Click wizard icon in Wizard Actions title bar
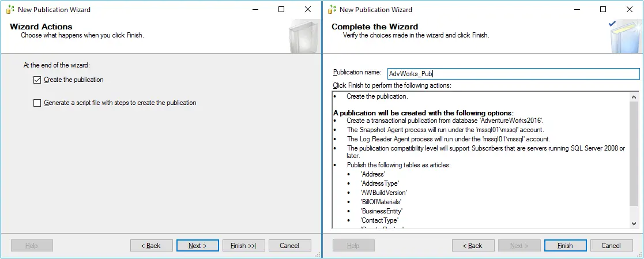644x259 pixels. point(11,9)
